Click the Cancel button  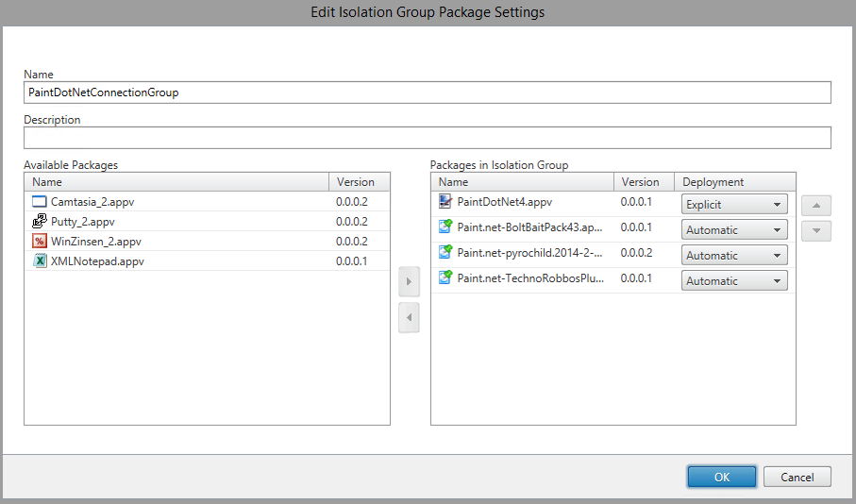click(797, 477)
